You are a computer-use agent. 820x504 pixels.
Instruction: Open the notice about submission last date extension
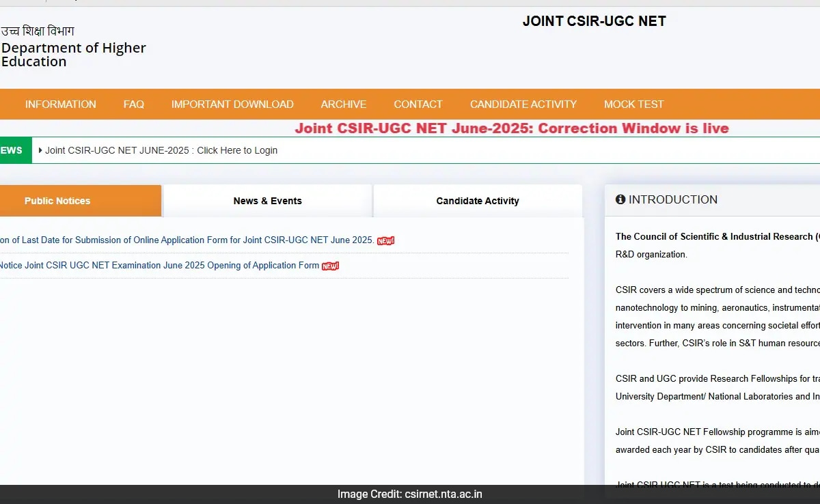184,240
